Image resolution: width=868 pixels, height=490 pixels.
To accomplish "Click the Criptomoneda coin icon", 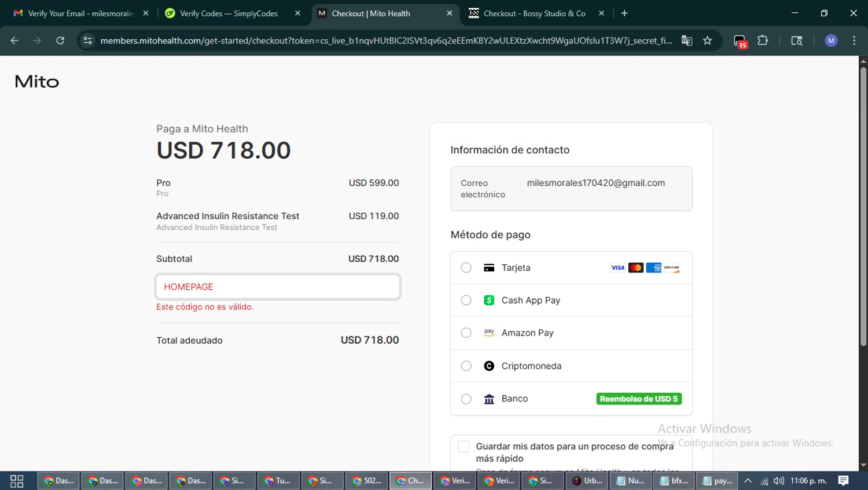I will (x=489, y=366).
